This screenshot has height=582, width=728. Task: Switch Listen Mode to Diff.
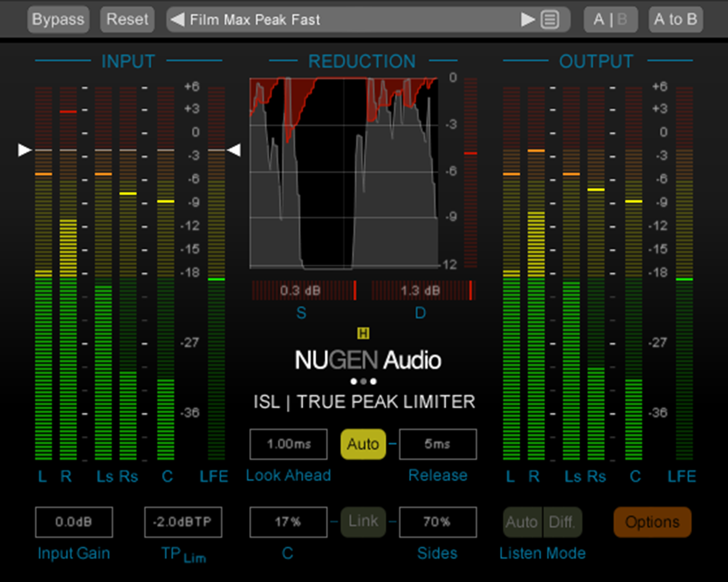coord(563,521)
